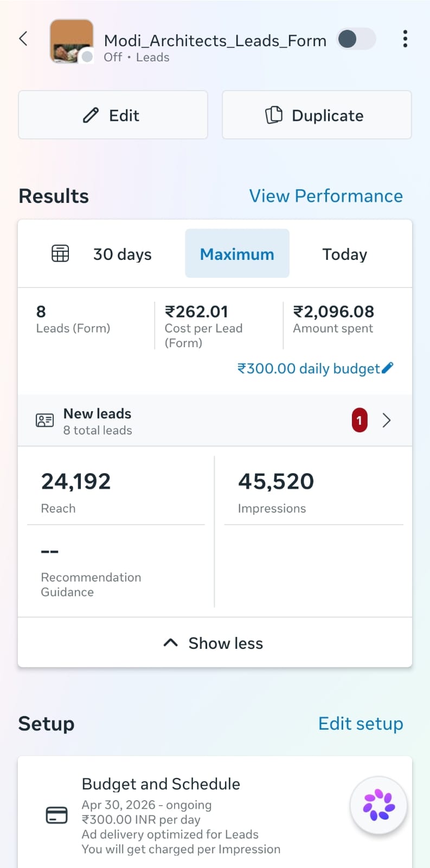430x868 pixels.
Task: Tap the red new leads badge
Action: pyautogui.click(x=360, y=420)
